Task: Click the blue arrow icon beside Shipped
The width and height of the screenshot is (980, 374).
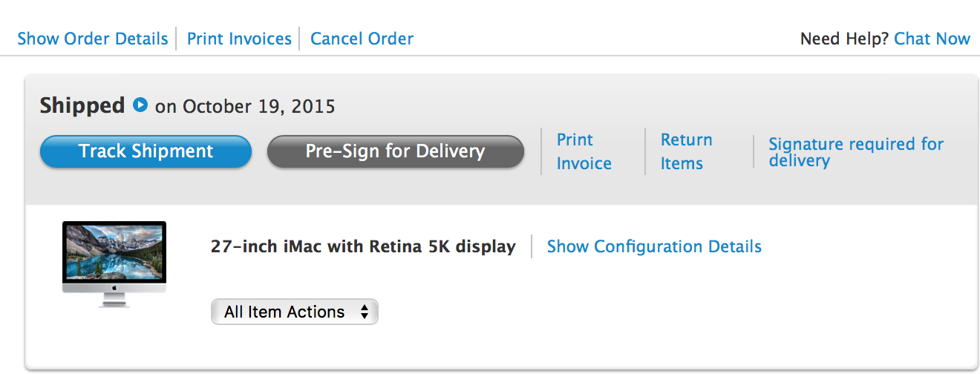Action: tap(140, 105)
